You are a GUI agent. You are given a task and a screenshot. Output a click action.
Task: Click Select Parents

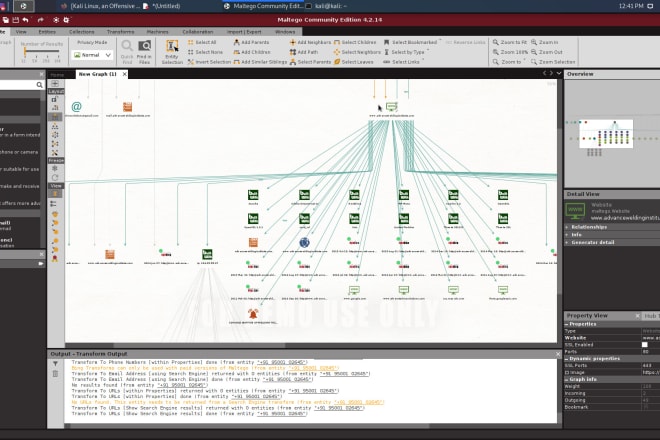coord(310,62)
